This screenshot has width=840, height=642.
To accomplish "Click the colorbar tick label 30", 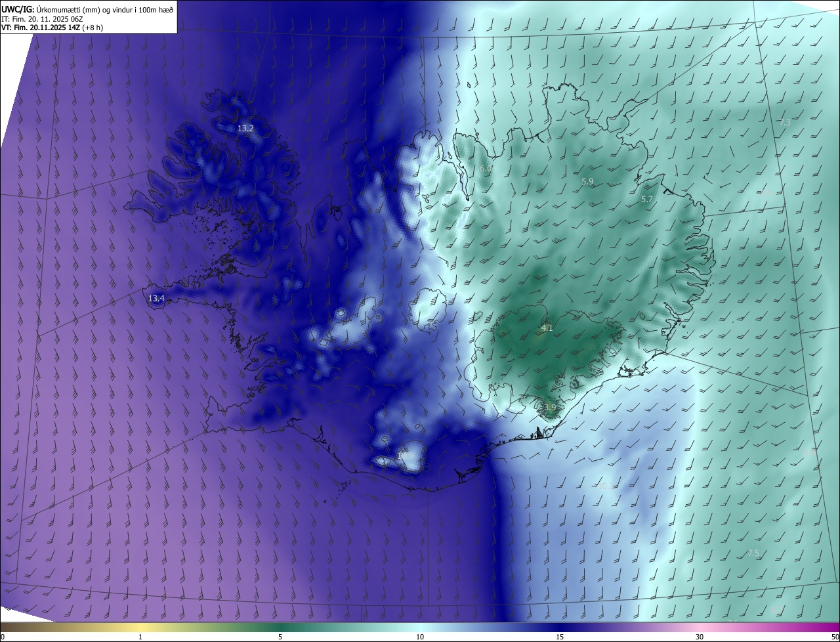I will pyautogui.click(x=700, y=637).
